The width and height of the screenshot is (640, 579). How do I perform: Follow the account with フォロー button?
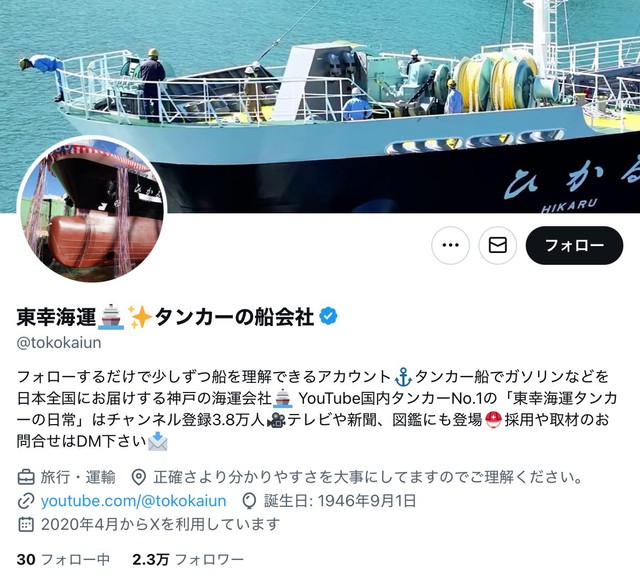[574, 245]
